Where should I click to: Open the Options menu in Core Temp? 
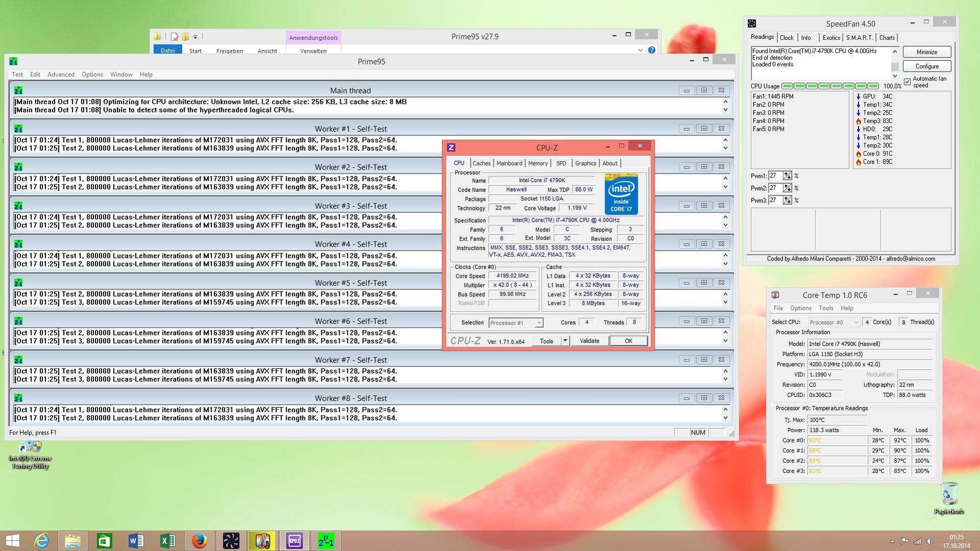(800, 308)
